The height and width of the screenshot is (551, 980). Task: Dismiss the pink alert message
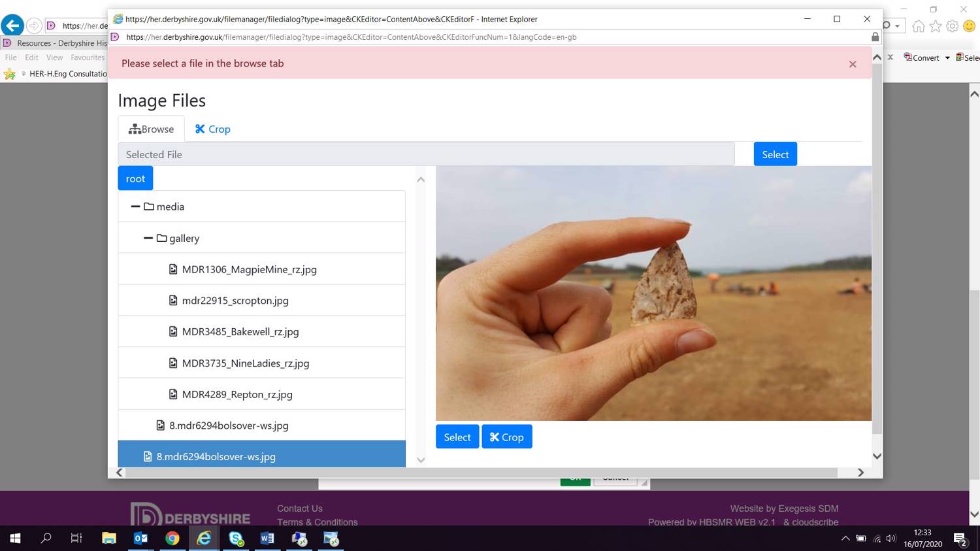pos(853,64)
